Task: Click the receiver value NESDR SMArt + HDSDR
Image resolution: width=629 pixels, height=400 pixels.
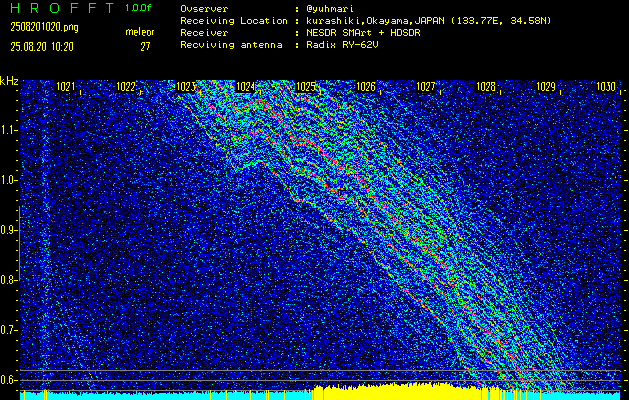Action: (x=363, y=33)
